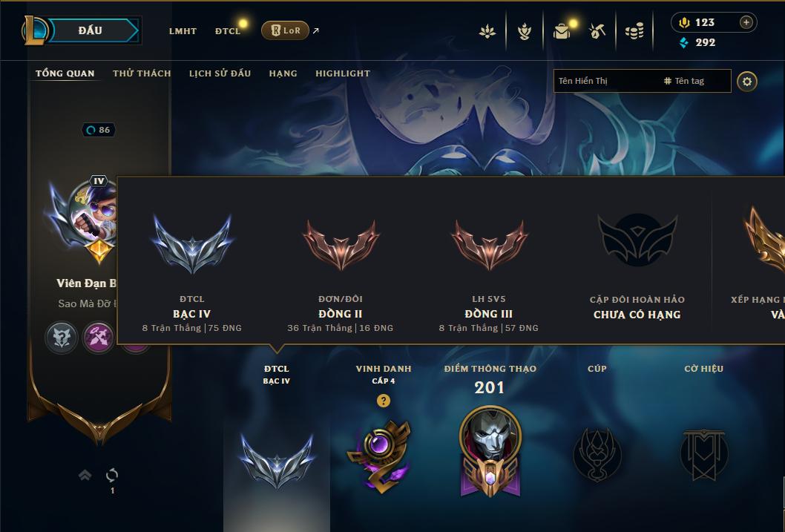
Task: Open the crafting hammer icon
Action: pos(598,31)
